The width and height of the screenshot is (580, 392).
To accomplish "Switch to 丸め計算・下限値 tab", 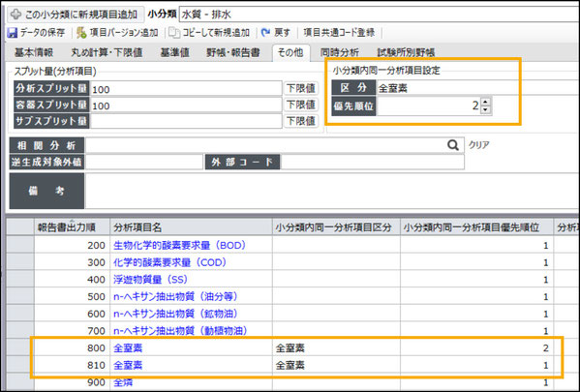I will click(107, 52).
